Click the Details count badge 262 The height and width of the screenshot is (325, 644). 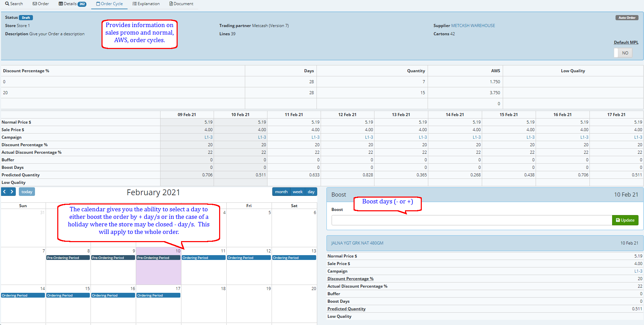[82, 4]
